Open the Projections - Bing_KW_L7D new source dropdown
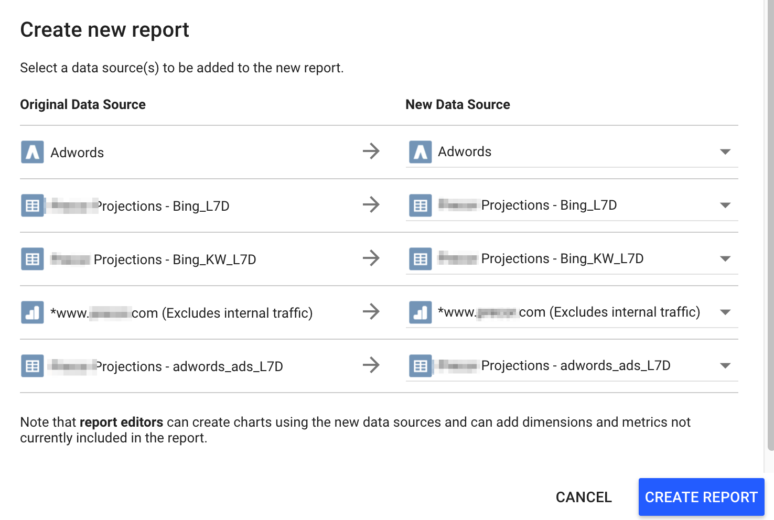774x520 pixels. click(x=572, y=258)
